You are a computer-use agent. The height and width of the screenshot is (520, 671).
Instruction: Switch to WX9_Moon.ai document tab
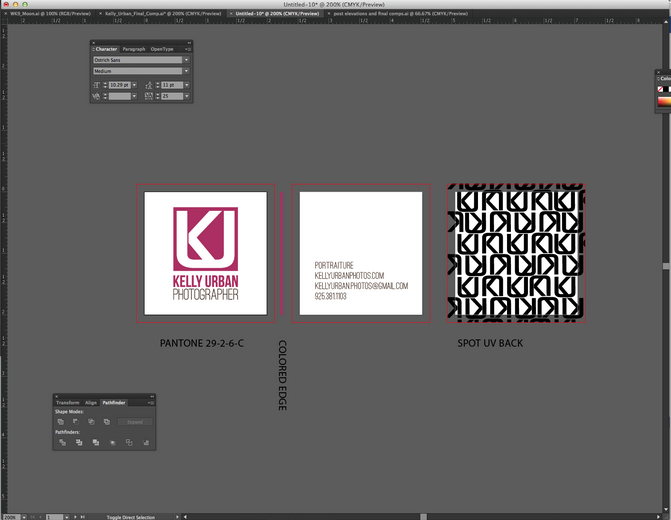point(50,14)
